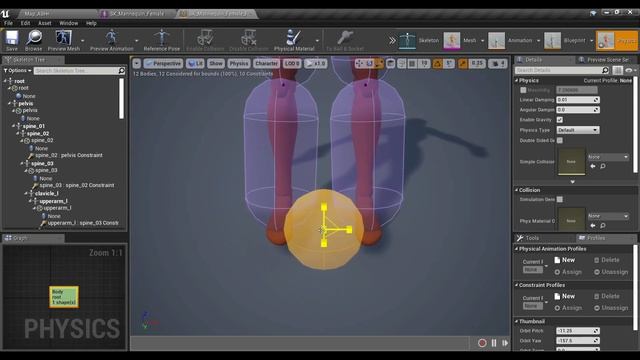The image size is (640, 360).
Task: Switch to Animation editor mode
Action: (511, 40)
